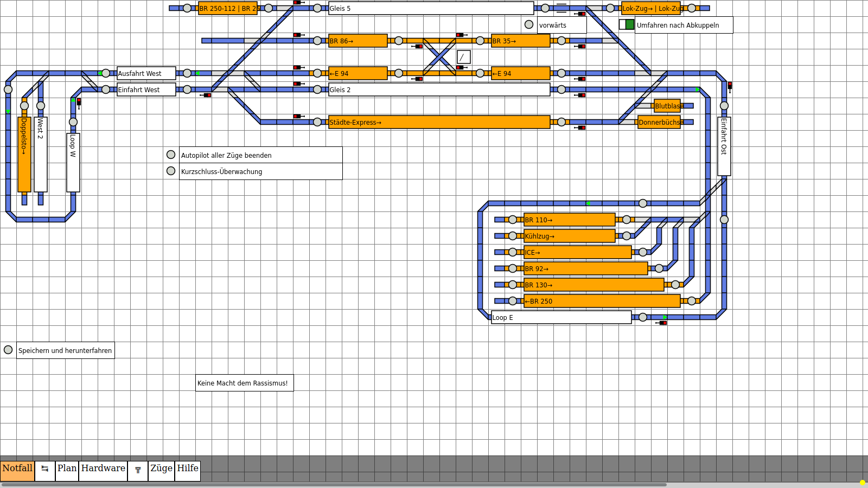Toggle the Umfahren nach Abkuppeln switch
Screen dimensions: 868x488
pos(627,24)
